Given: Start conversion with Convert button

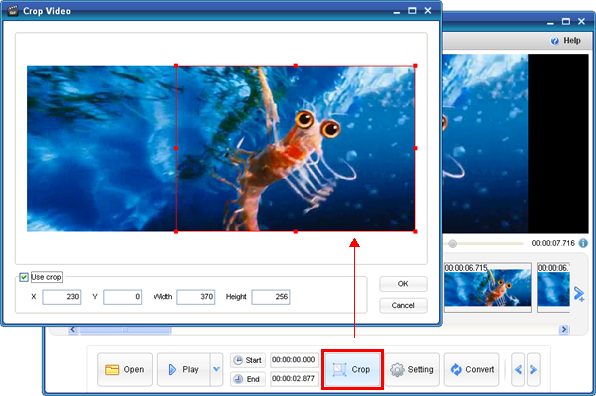Looking at the screenshot, I should (x=472, y=369).
